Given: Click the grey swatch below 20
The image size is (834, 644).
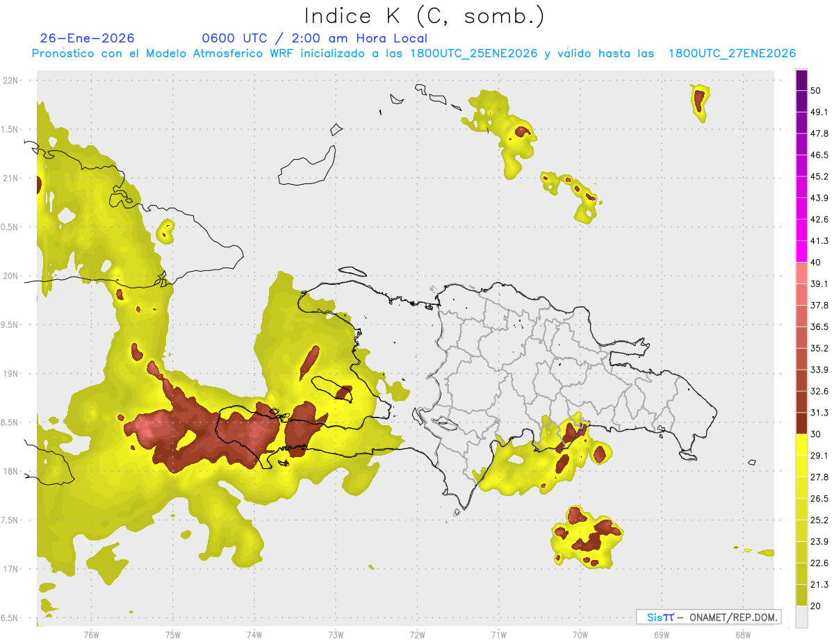Looking at the screenshot, I should (x=802, y=617).
